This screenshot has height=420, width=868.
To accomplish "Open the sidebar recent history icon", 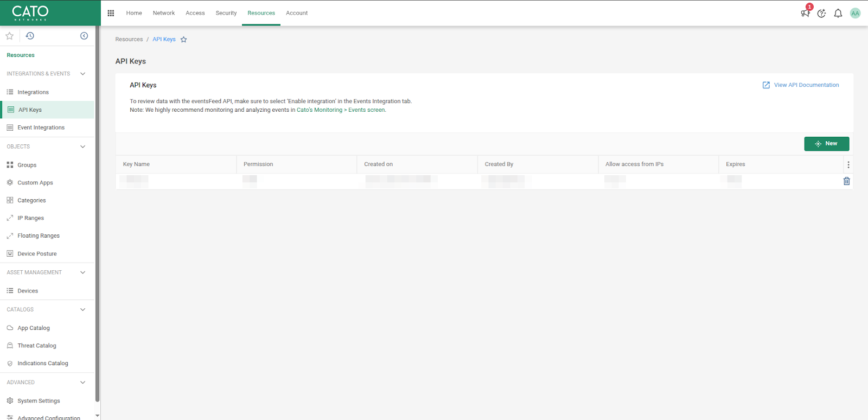I will pyautogui.click(x=30, y=36).
